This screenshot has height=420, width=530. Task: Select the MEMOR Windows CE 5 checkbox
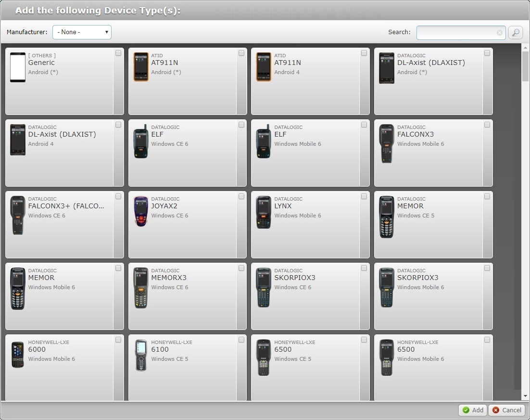(487, 196)
